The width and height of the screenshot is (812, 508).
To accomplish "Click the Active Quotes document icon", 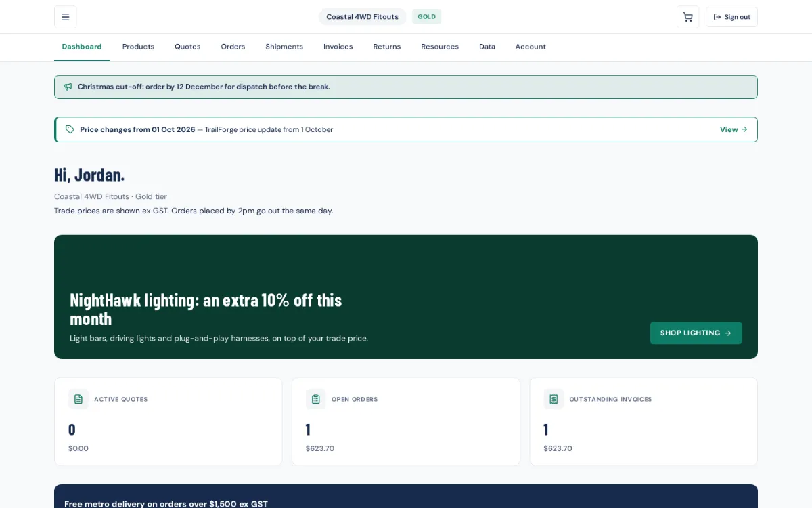I will click(x=78, y=399).
